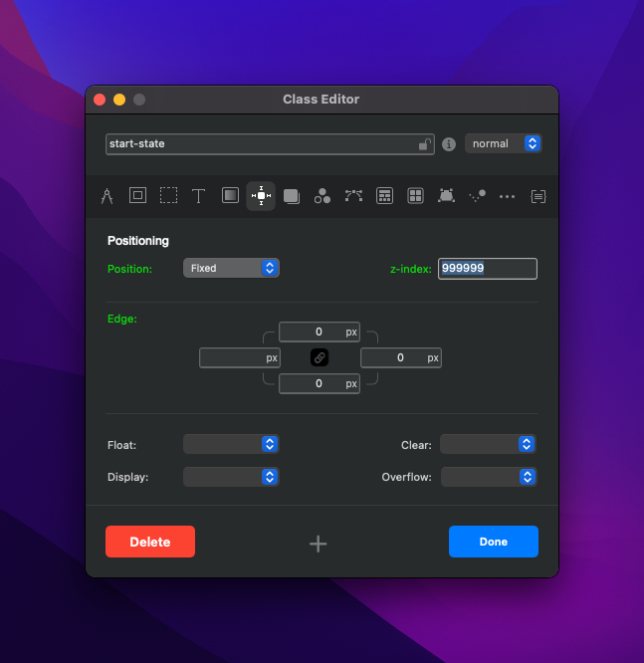Image resolution: width=644 pixels, height=663 pixels.
Task: Open the normal state dropdown
Action: 503,143
